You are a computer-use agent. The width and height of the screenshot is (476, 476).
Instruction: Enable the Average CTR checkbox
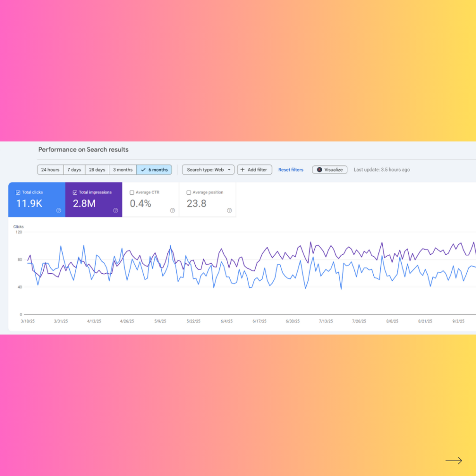pyautogui.click(x=132, y=192)
